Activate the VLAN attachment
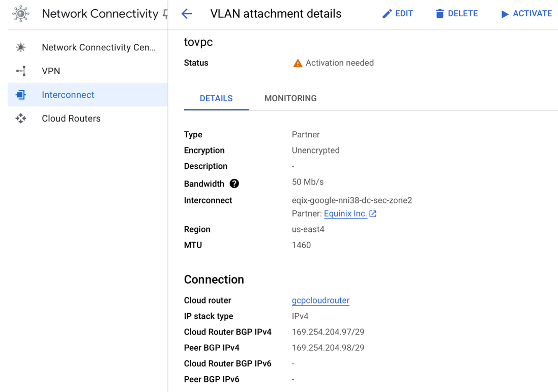This screenshot has height=392, width=558. click(526, 14)
